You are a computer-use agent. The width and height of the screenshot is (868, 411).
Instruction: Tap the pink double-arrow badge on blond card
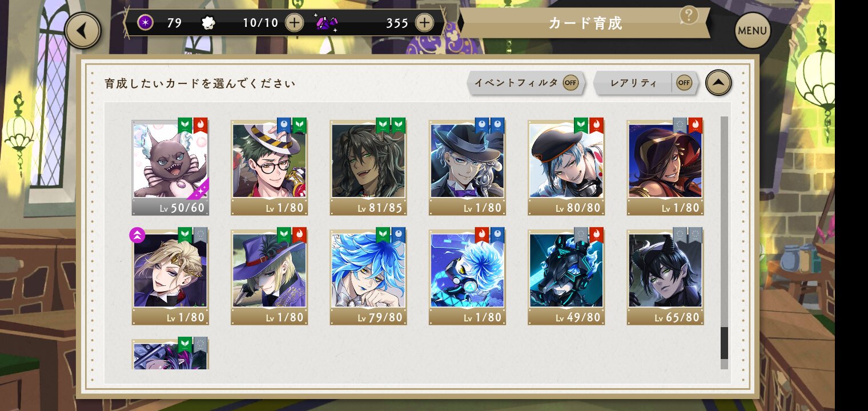137,235
